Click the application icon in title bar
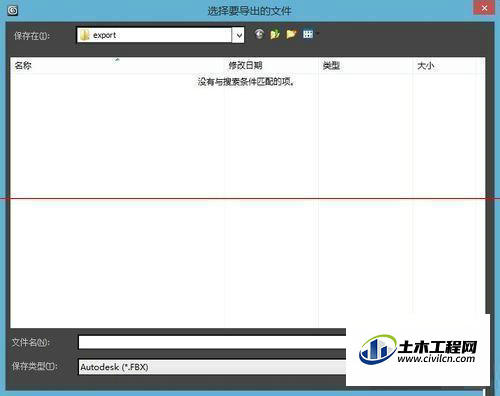500x396 pixels. 13,10
